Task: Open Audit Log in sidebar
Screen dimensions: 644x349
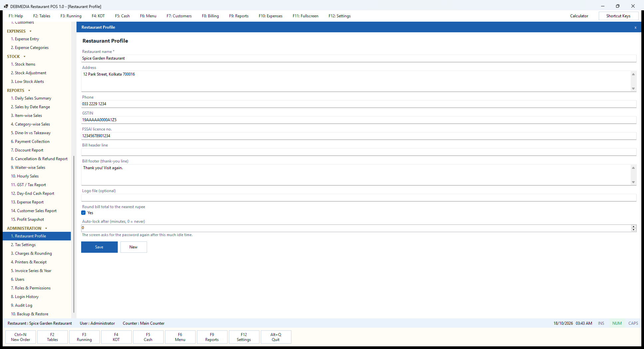Action: click(37, 305)
